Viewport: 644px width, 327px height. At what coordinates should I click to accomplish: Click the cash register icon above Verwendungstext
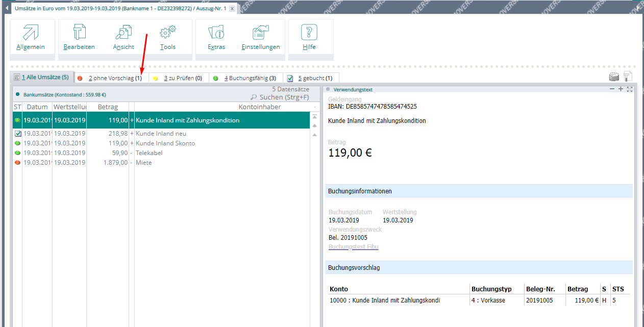614,77
